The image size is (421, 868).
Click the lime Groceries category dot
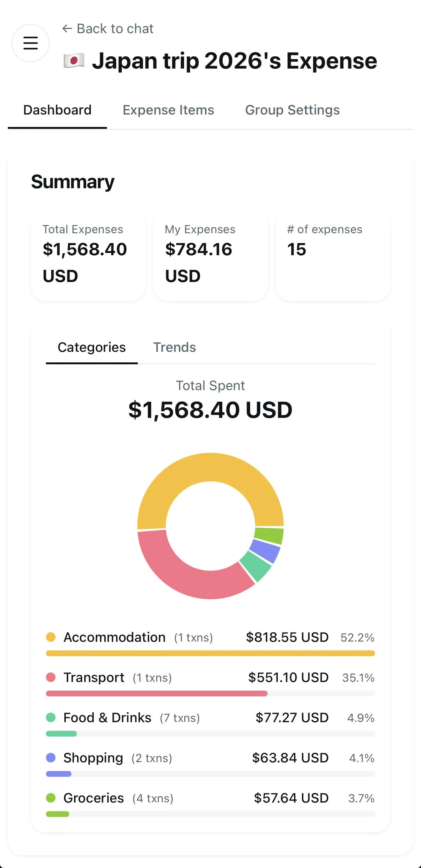[x=50, y=798]
